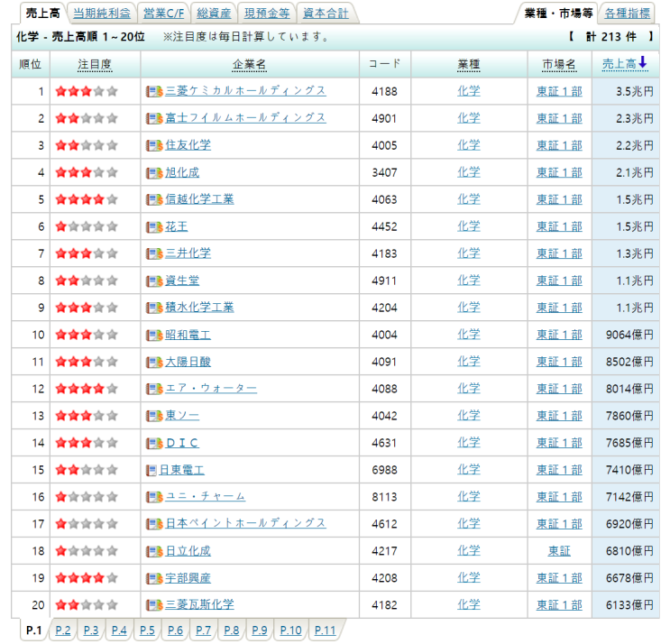
Task: Click the star rating in エア・ウォーター row
Action: (87, 389)
